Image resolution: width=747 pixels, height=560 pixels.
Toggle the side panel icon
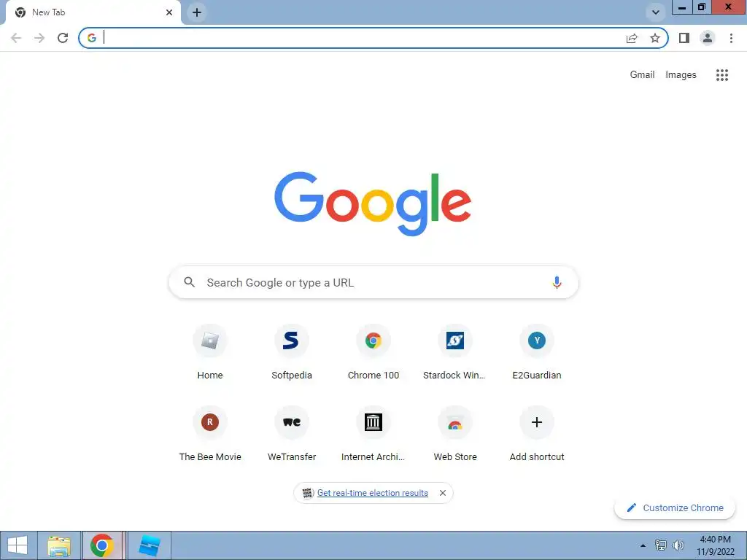[x=684, y=38]
